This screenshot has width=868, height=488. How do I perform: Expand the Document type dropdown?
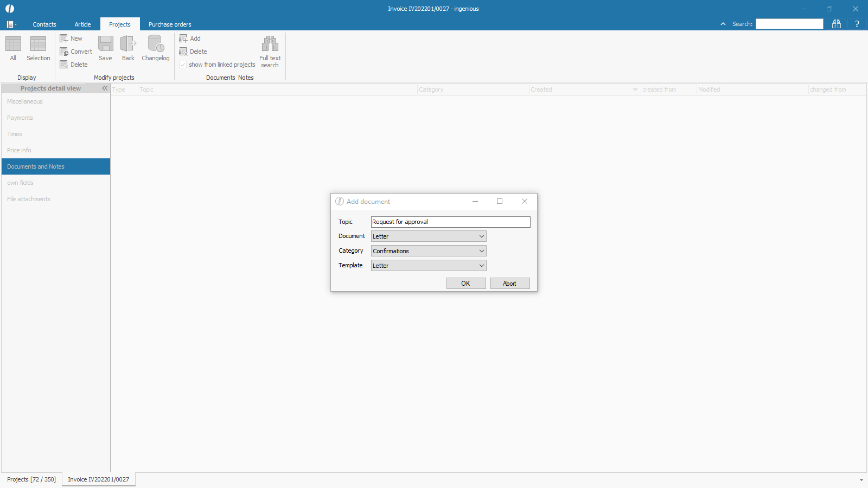click(481, 236)
